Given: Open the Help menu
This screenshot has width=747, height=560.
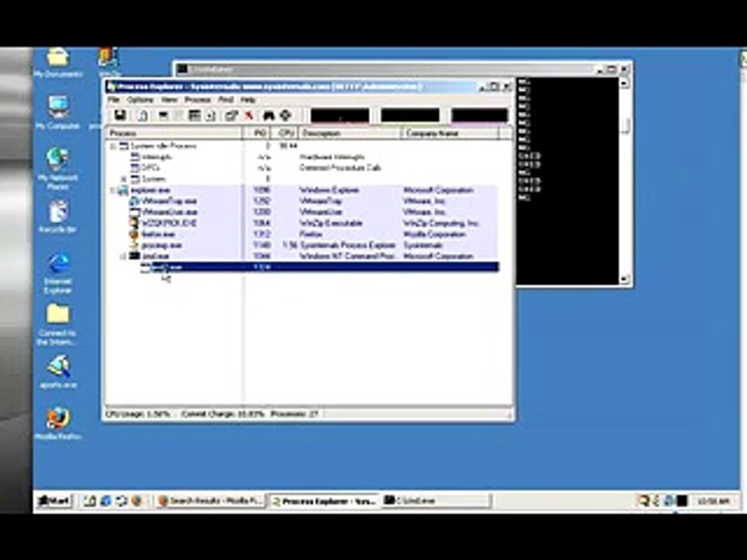Looking at the screenshot, I should 247,100.
